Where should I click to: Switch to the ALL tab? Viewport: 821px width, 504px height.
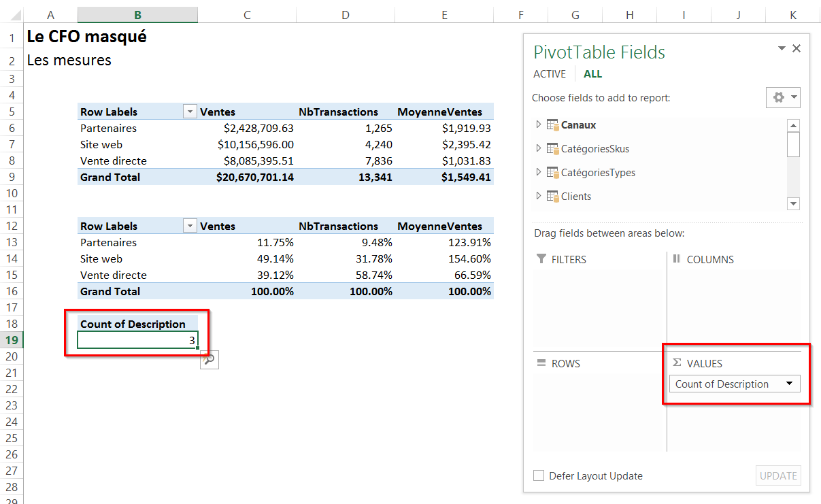click(592, 74)
